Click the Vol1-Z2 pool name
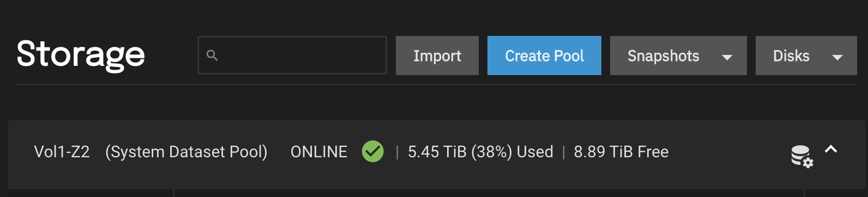 click(x=62, y=151)
